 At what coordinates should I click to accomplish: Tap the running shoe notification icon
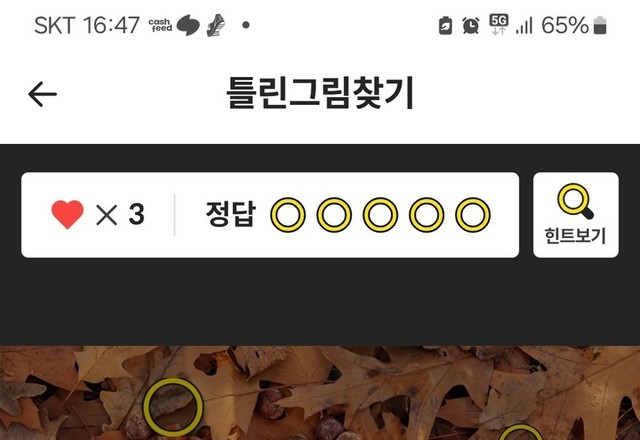point(216,25)
